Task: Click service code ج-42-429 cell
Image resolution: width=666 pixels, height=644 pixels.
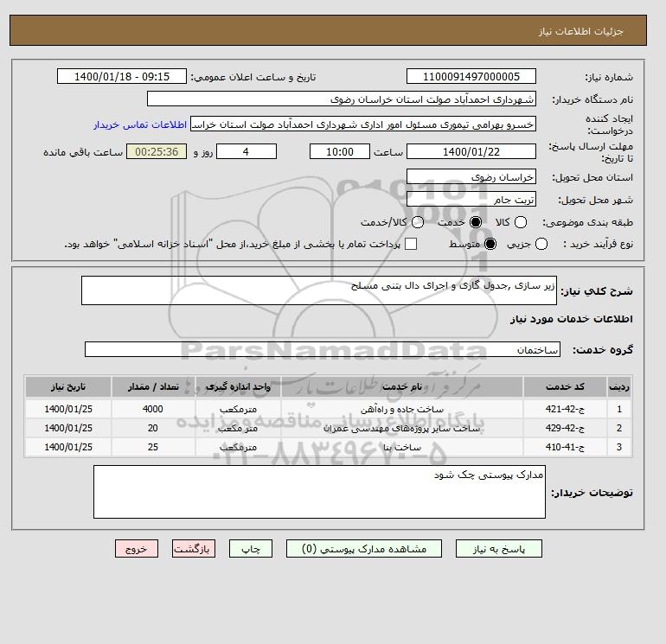Action: (x=565, y=428)
